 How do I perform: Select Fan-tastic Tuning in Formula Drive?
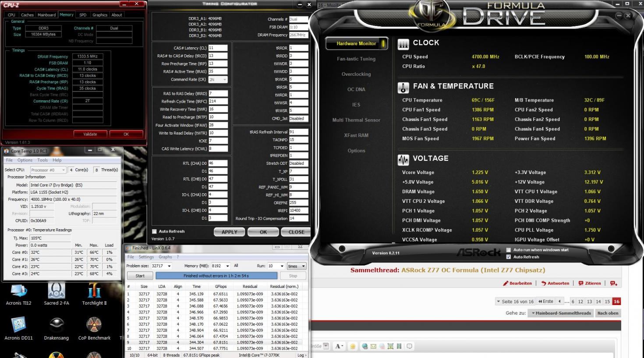pos(356,59)
